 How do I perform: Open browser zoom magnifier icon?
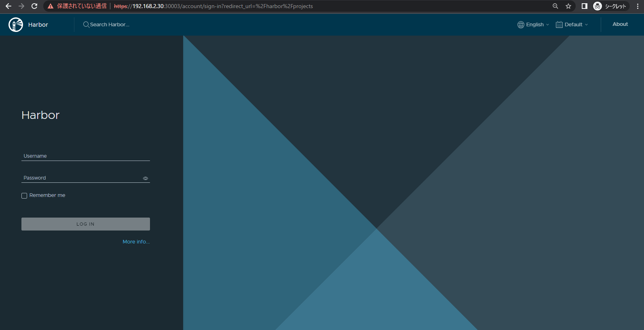coord(555,6)
